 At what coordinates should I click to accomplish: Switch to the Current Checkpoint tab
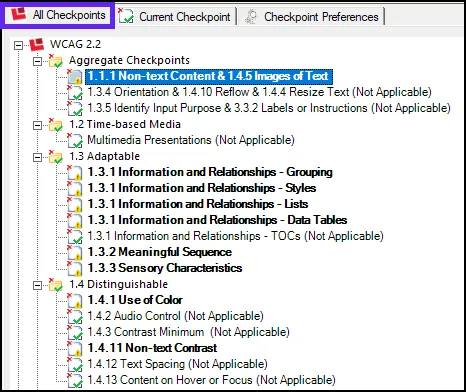click(176, 17)
